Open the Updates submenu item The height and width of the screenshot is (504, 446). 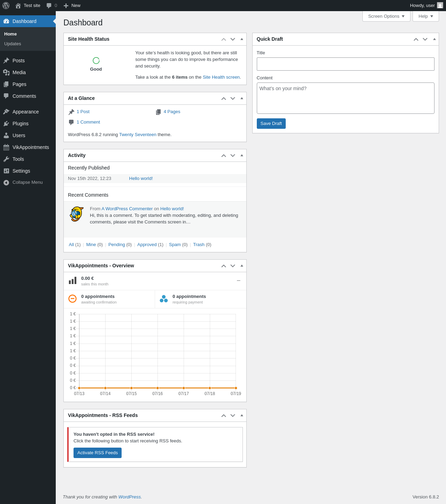pos(13,44)
